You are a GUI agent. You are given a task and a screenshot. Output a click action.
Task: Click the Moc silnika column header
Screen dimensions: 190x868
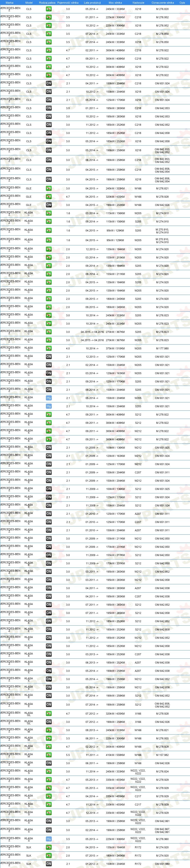coord(115,3)
